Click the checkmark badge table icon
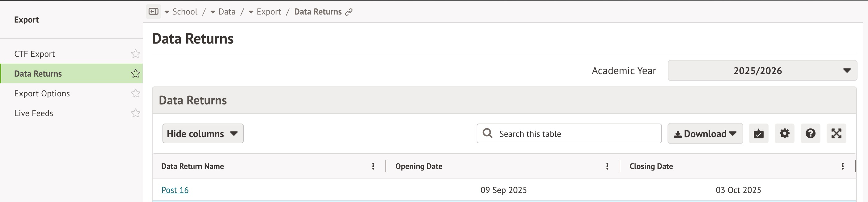Image resolution: width=868 pixels, height=202 pixels. (758, 134)
